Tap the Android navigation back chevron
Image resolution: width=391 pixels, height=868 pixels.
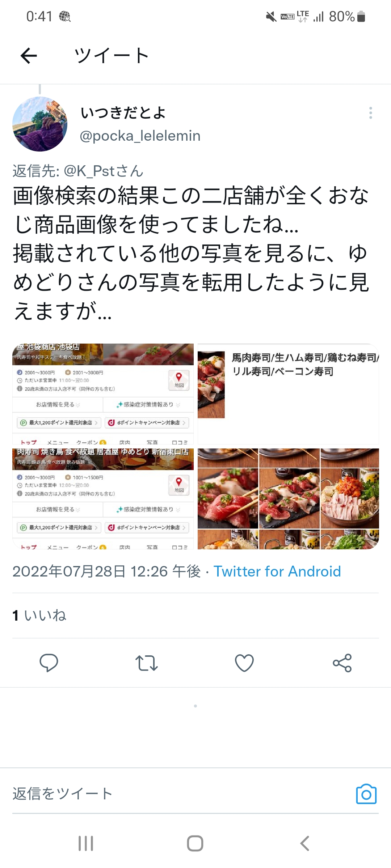[x=305, y=843]
